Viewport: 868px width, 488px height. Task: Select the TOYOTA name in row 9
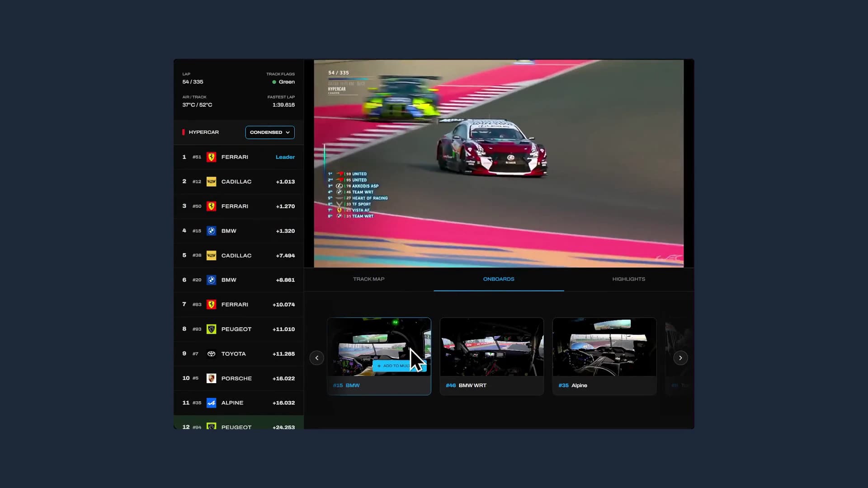pos(233,354)
